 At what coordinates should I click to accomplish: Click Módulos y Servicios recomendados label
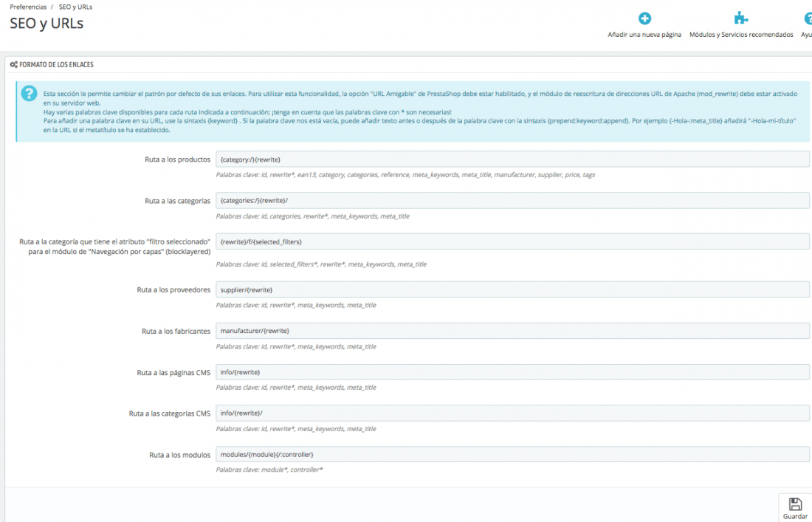(741, 35)
